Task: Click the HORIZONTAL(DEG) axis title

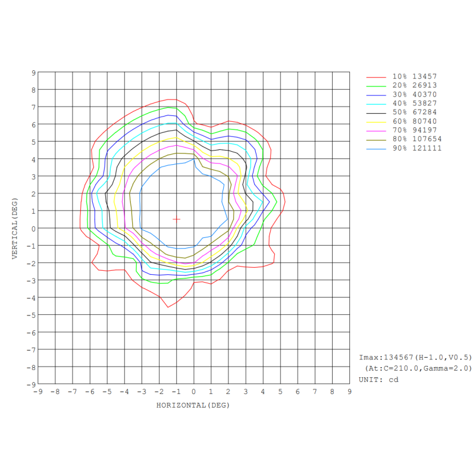Action: [x=193, y=405]
